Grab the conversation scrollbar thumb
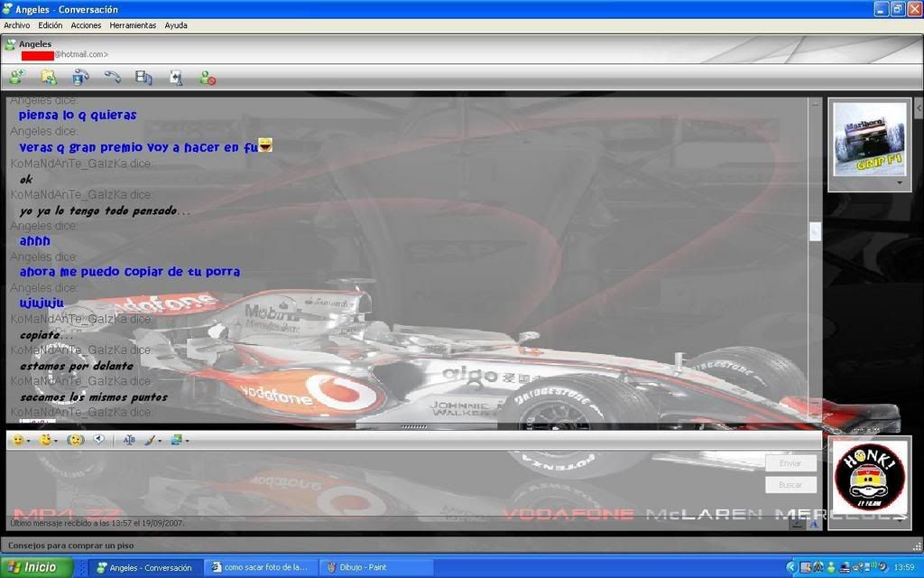The height and width of the screenshot is (578, 924). click(815, 231)
